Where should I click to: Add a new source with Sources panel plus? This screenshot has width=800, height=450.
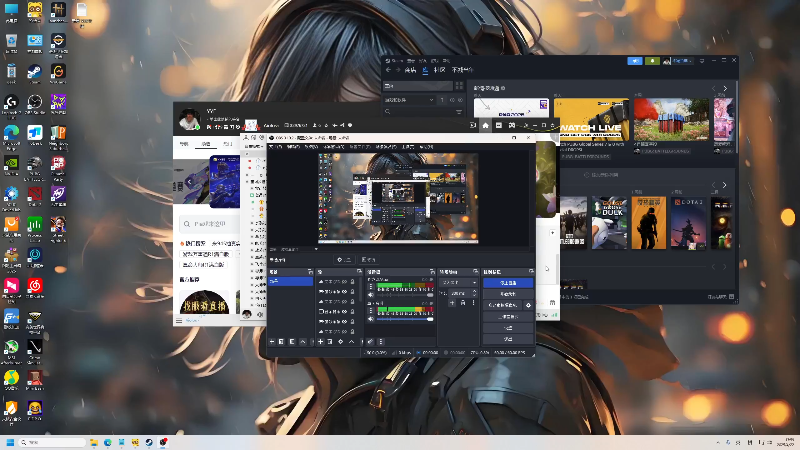[320, 342]
